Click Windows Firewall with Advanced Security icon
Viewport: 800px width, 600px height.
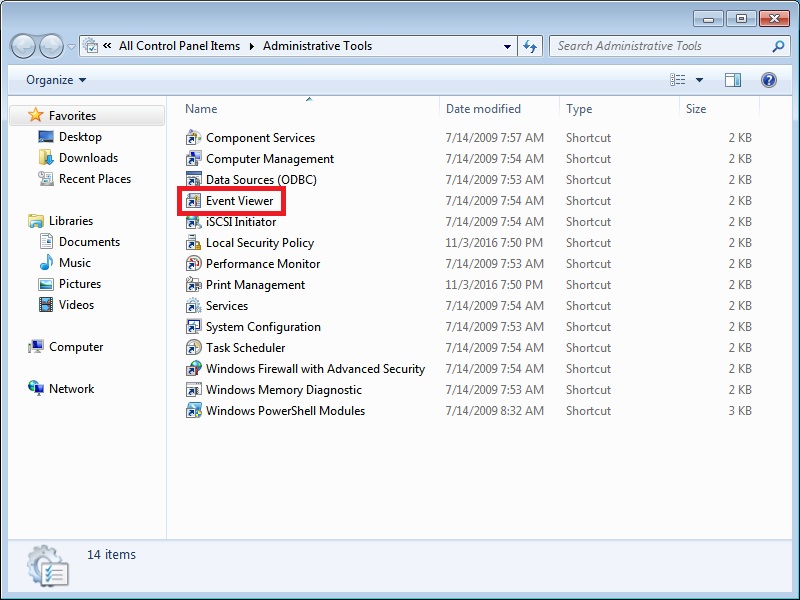(193, 368)
